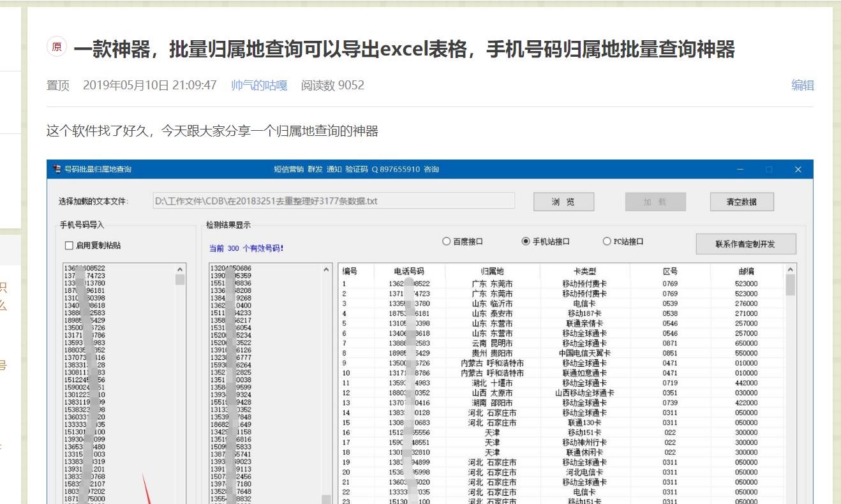Select row 4 山东 泰安市

pos(562,313)
